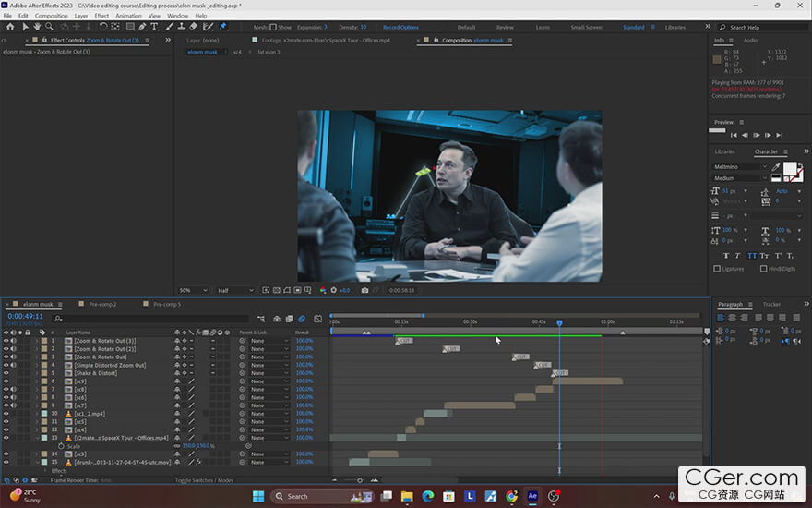The image size is (812, 508).
Task: Select the Pen tool
Action: click(x=141, y=27)
